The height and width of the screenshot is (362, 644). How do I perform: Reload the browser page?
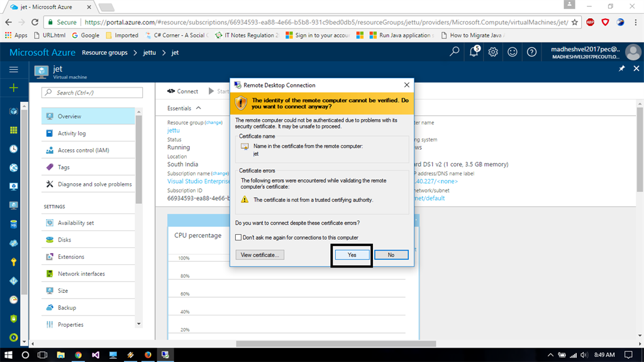tap(35, 22)
